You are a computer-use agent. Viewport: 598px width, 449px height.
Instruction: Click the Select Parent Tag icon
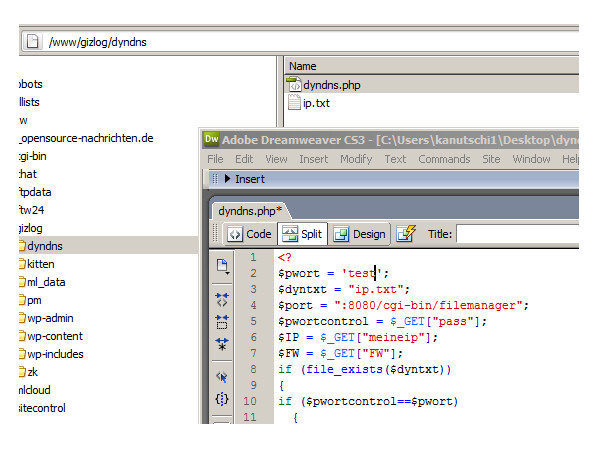click(222, 377)
